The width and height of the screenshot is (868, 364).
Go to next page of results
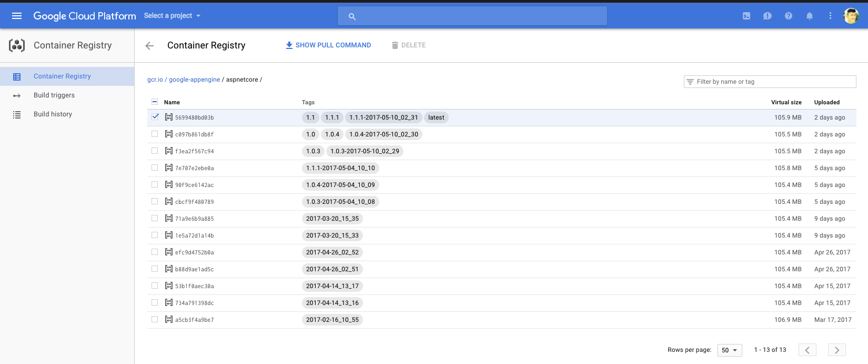[836, 350]
